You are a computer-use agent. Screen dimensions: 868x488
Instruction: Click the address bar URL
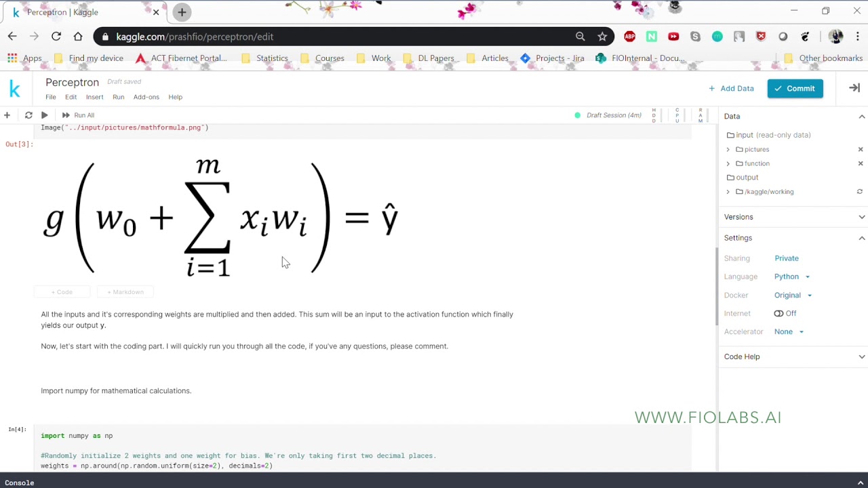pyautogui.click(x=195, y=37)
